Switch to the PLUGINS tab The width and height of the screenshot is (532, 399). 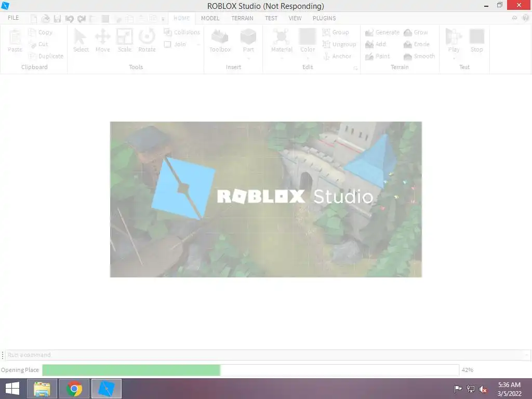(324, 18)
